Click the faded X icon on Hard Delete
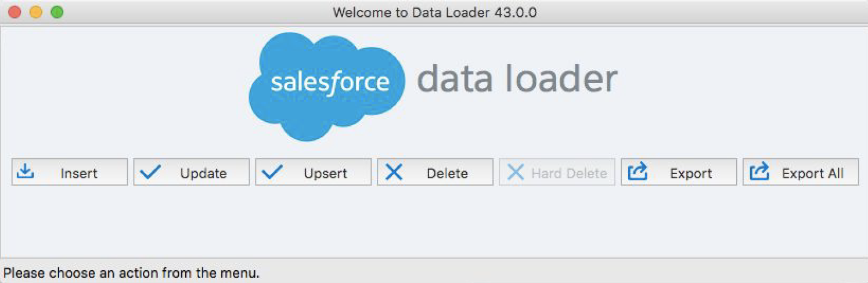The height and width of the screenshot is (283, 868). [x=516, y=172]
